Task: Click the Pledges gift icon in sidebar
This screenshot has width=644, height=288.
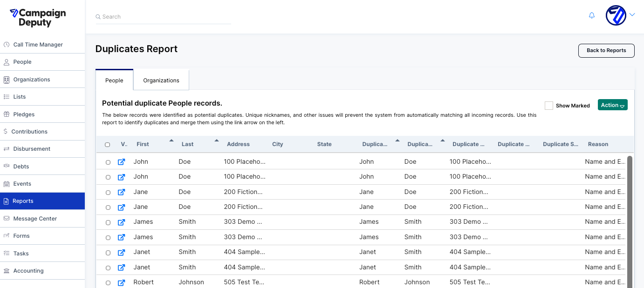Action: [x=7, y=114]
